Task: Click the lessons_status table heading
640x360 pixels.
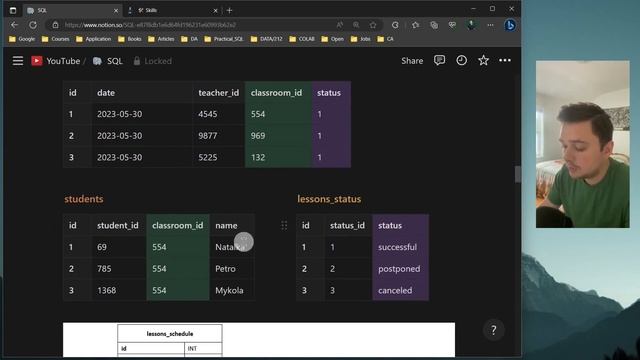Action: click(329, 199)
